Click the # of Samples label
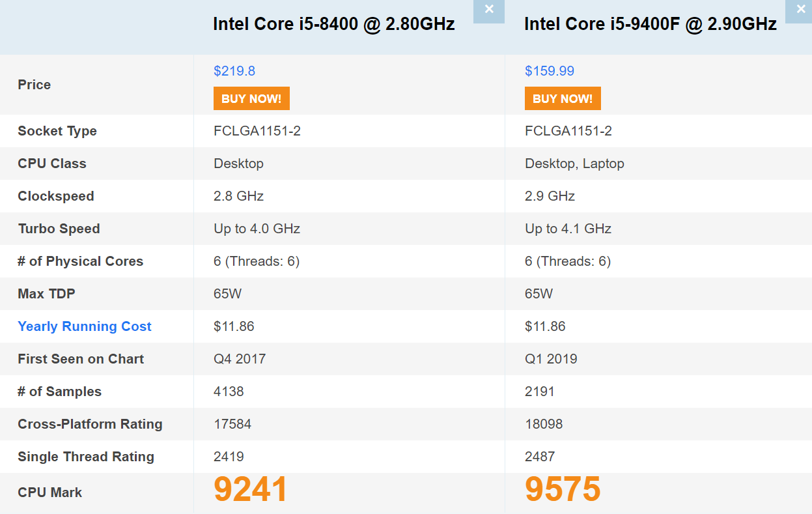812x514 pixels. 60,392
